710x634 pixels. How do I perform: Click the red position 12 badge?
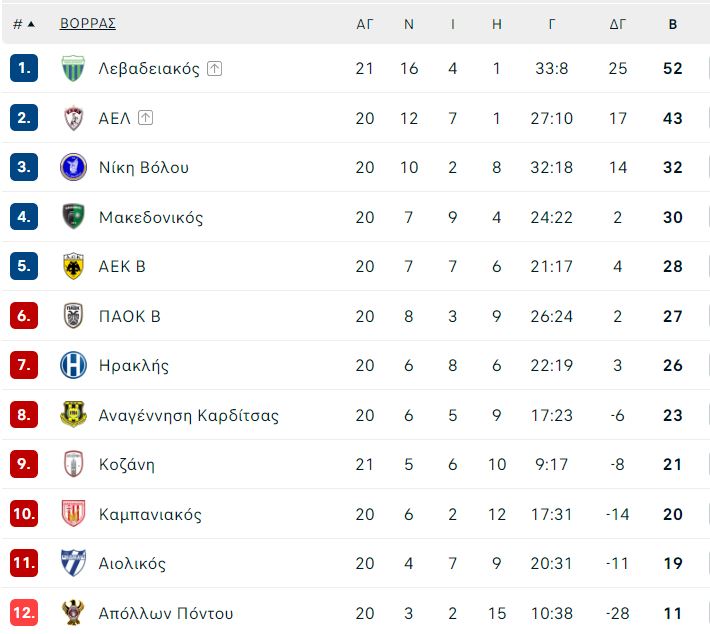point(24,612)
